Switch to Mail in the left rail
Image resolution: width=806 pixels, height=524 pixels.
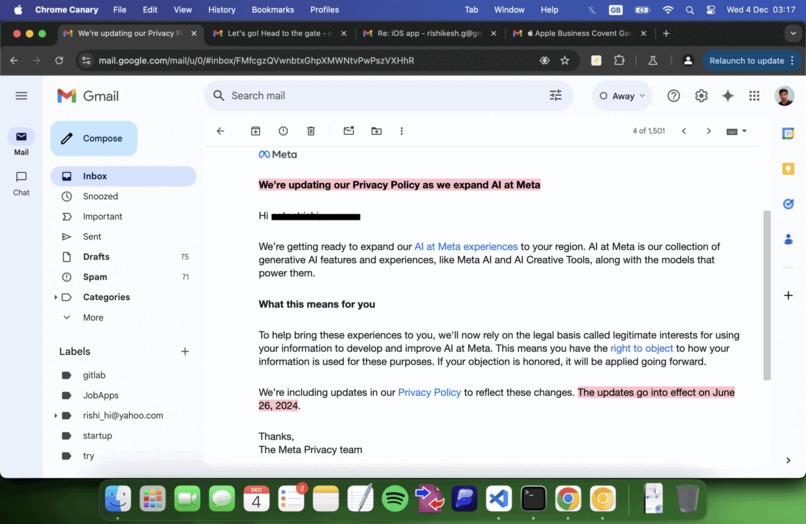[21, 142]
